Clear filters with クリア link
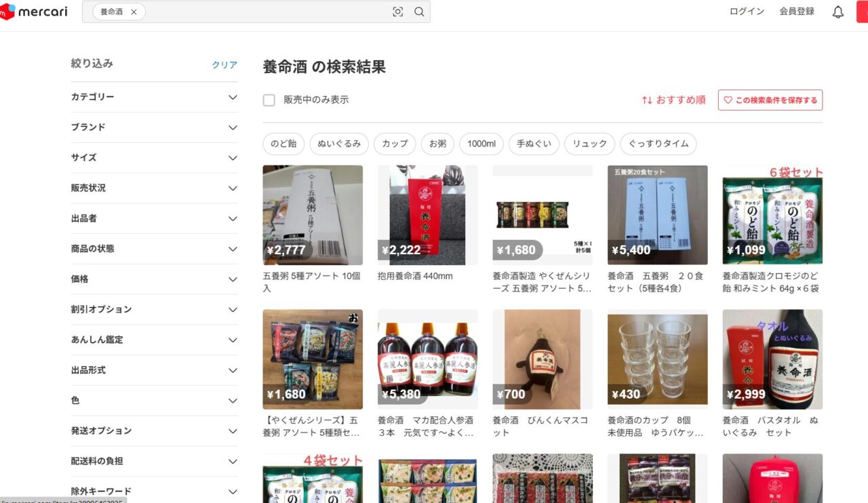This screenshot has height=503, width=868. click(x=224, y=65)
